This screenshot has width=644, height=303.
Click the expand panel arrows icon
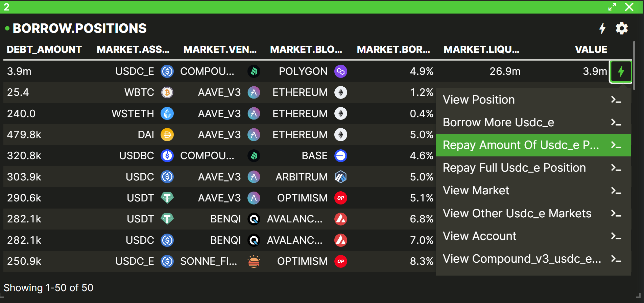(x=612, y=7)
